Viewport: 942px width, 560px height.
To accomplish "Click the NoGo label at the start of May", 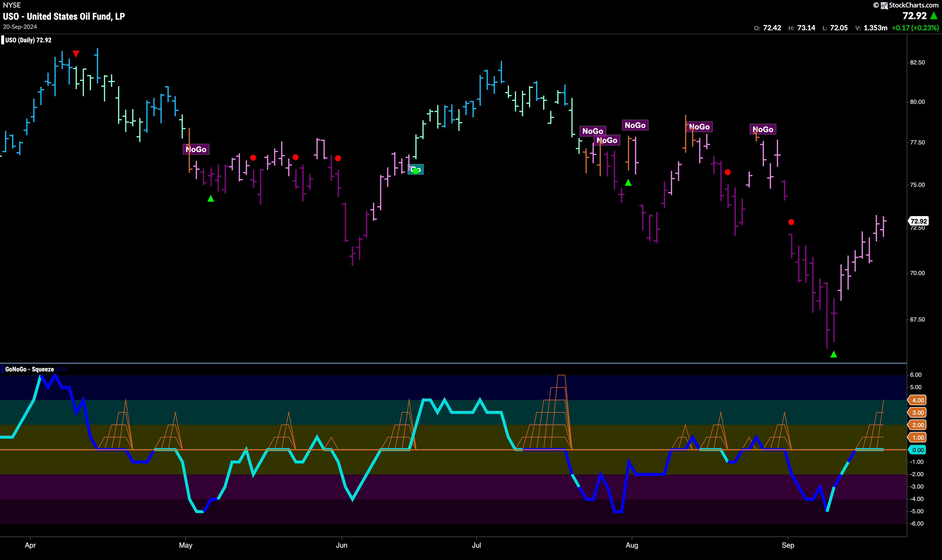I will [196, 149].
